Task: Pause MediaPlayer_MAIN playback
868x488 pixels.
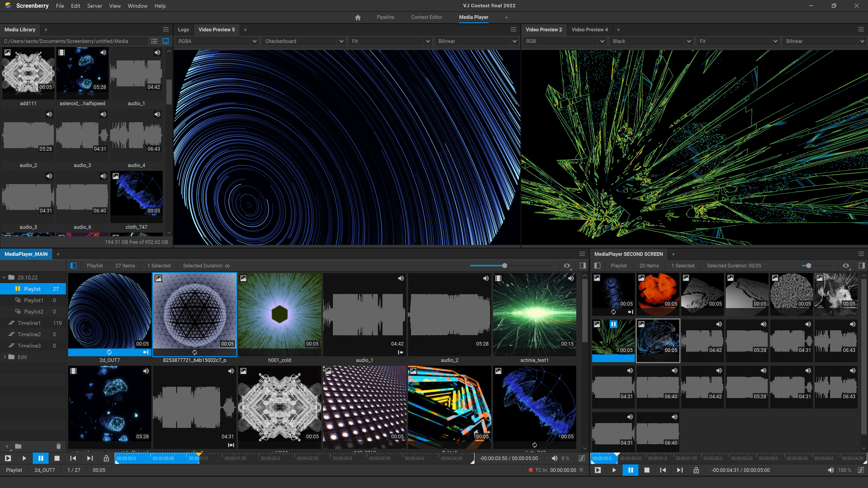Action: pyautogui.click(x=41, y=458)
